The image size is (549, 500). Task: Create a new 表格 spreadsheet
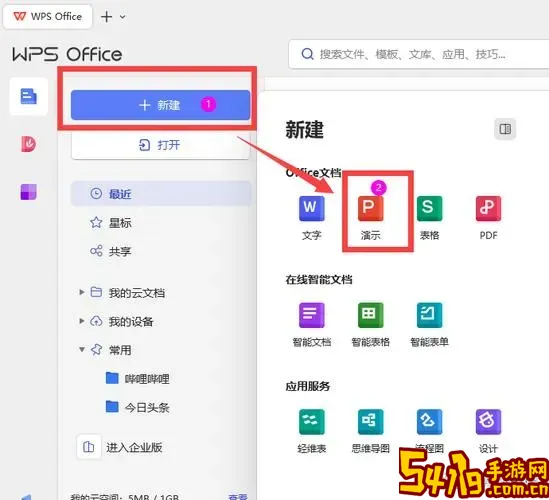429,218
